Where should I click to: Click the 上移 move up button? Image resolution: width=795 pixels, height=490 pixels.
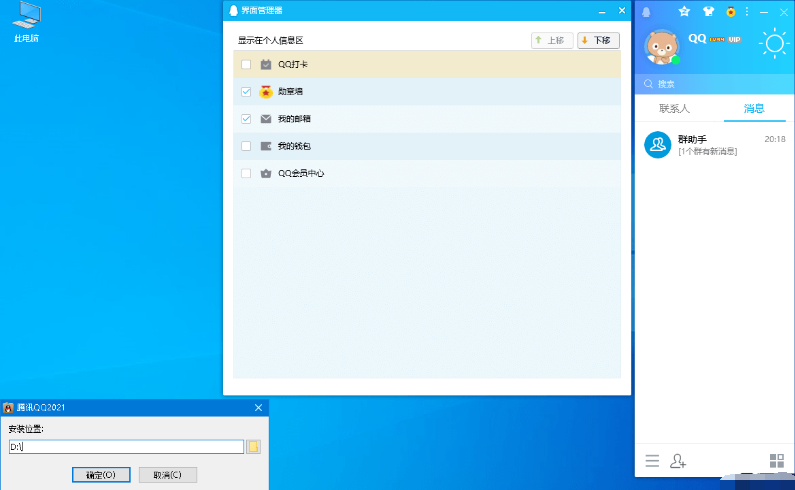[x=552, y=40]
